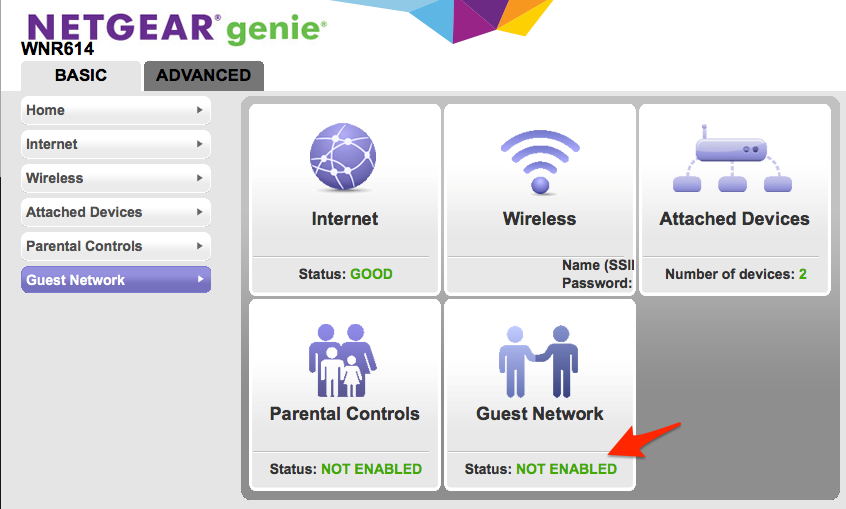Click the Guest Network tile title
This screenshot has height=509, width=846.
540,413
